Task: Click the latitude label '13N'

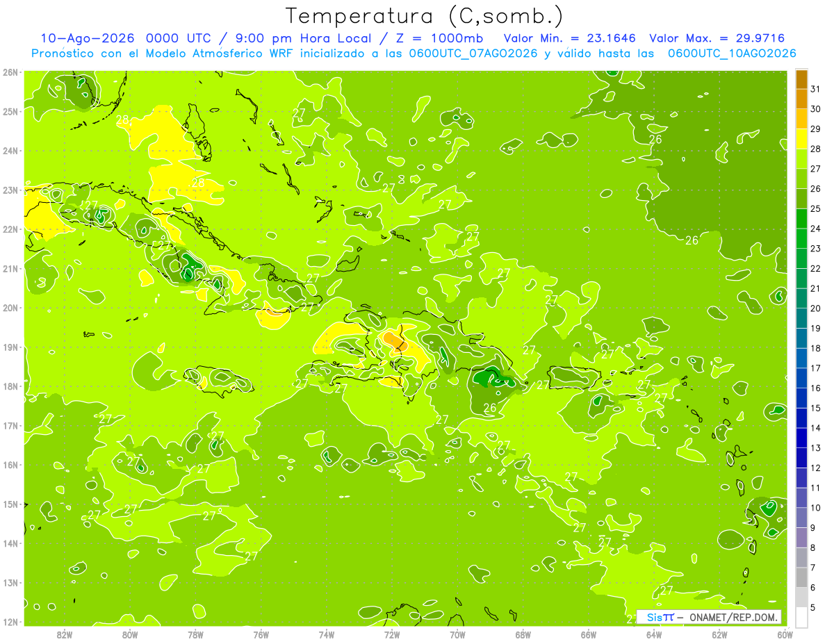Action: [x=10, y=583]
